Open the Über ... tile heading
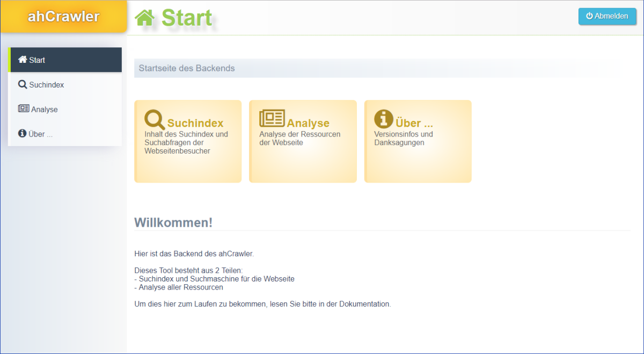Screen dimensions: 644x354 click(414, 123)
